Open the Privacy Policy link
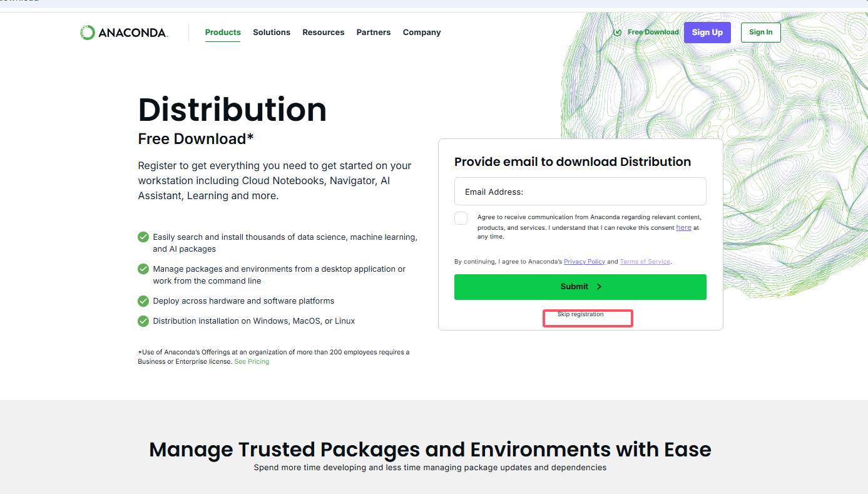This screenshot has width=868, height=494. pos(585,262)
